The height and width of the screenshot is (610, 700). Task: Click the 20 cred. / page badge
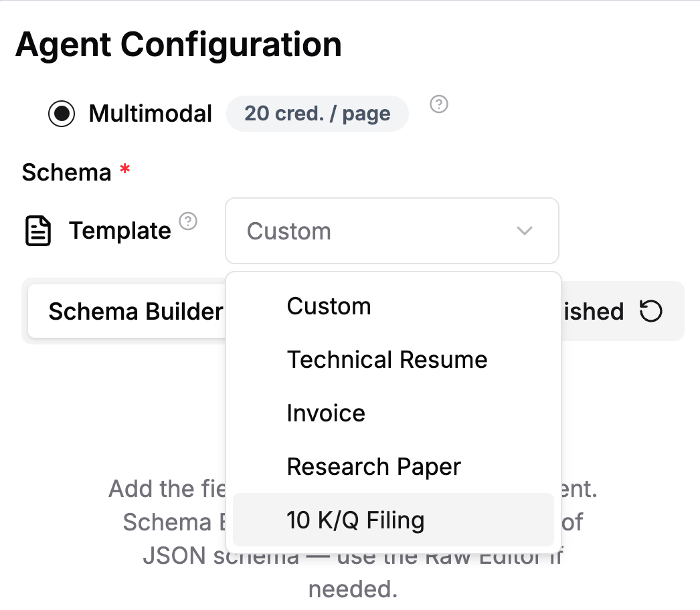click(x=317, y=113)
